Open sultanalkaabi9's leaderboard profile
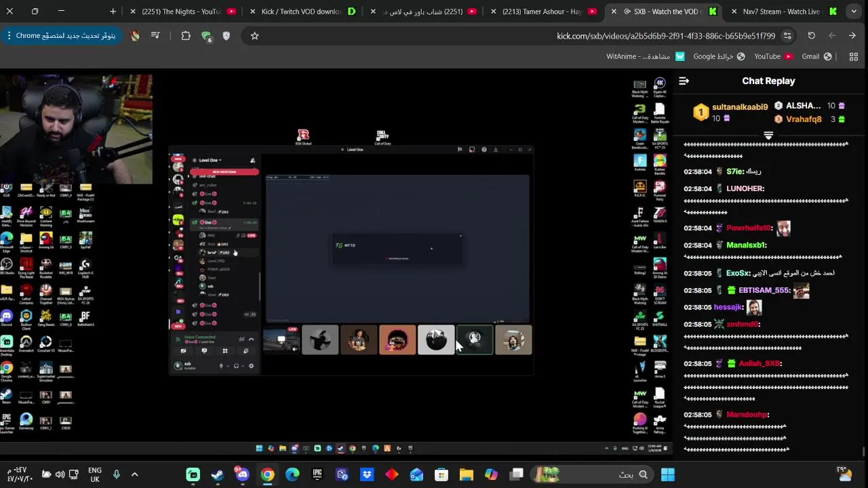Image resolution: width=868 pixels, height=488 pixels. click(740, 107)
